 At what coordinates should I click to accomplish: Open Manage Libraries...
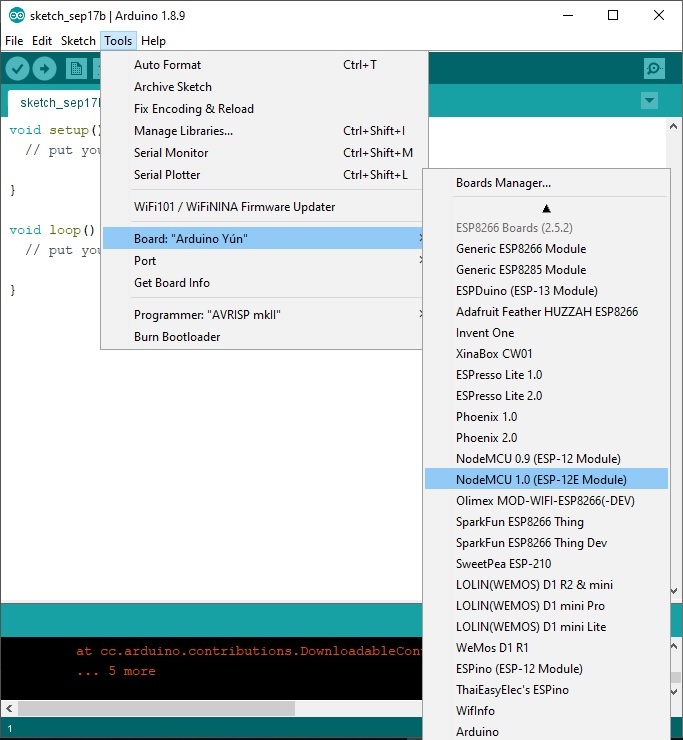pos(262,131)
